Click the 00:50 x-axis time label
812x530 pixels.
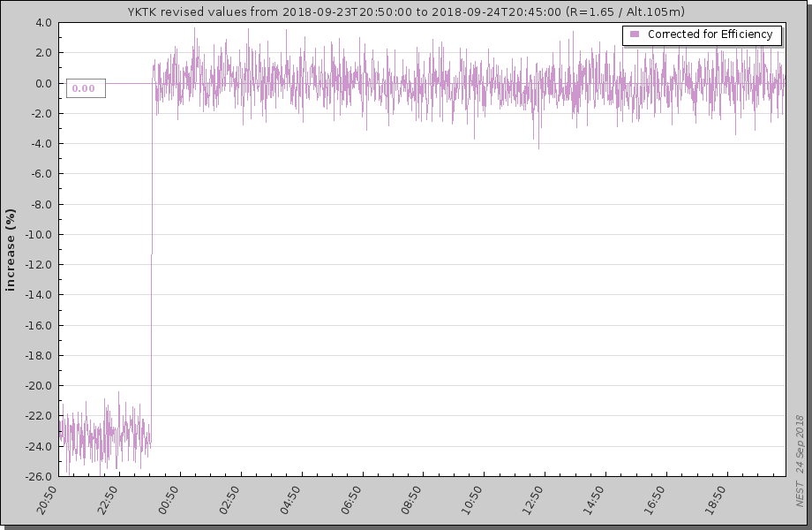click(x=169, y=500)
